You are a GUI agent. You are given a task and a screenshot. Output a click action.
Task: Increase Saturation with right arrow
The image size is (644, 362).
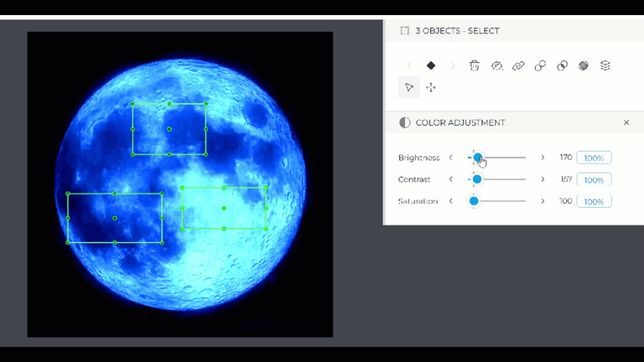pos(543,201)
